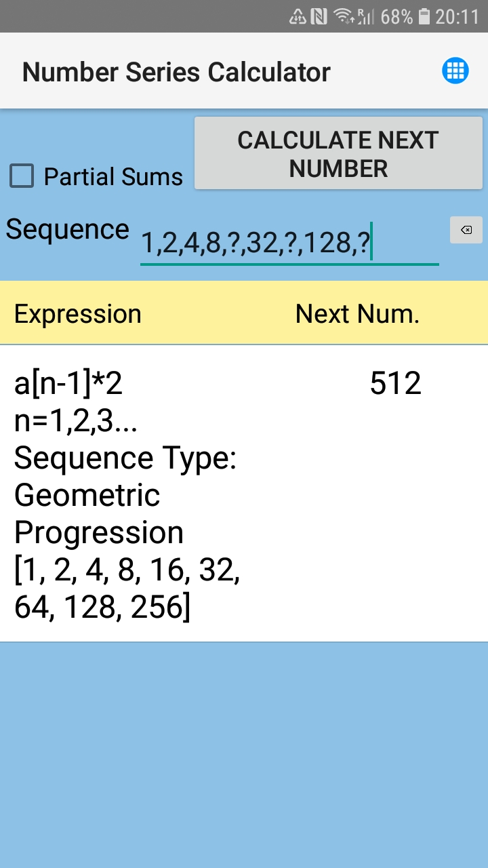
Task: Tap the mobile signal strength icon
Action: coord(366,16)
